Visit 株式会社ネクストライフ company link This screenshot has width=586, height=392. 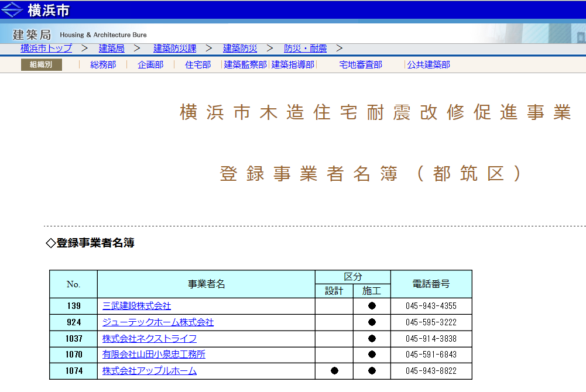(x=149, y=339)
